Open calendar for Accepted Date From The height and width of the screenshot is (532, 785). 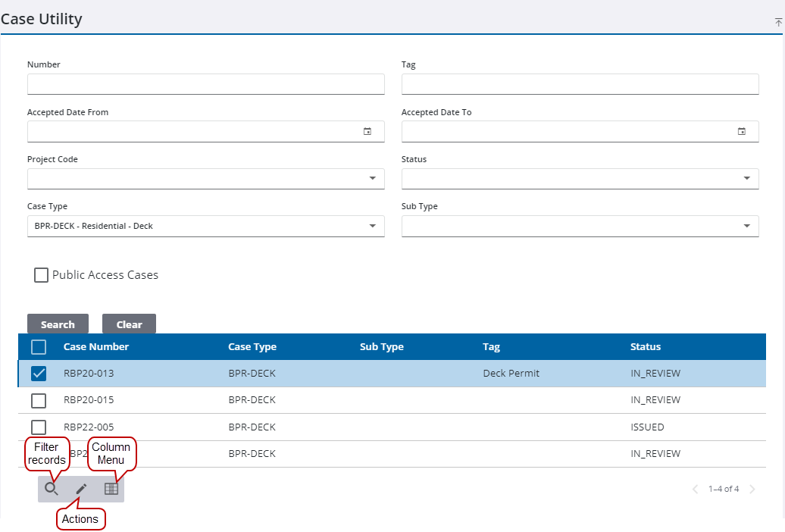pos(368,131)
